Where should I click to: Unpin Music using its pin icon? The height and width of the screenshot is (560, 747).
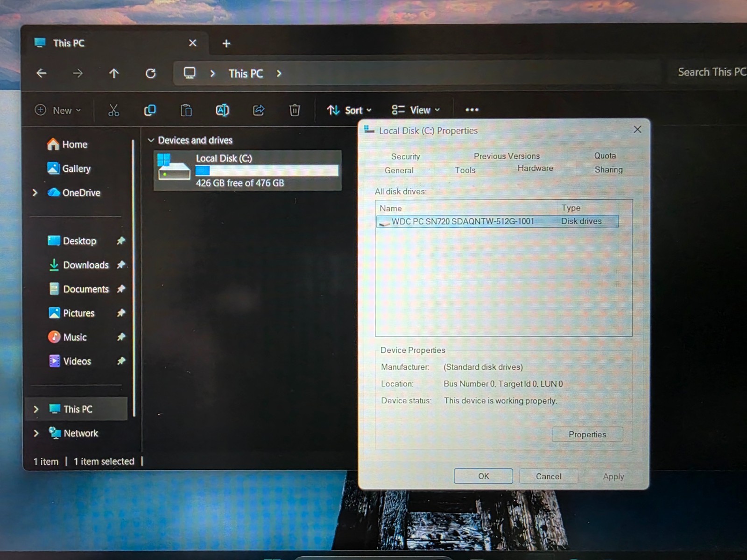(x=121, y=337)
